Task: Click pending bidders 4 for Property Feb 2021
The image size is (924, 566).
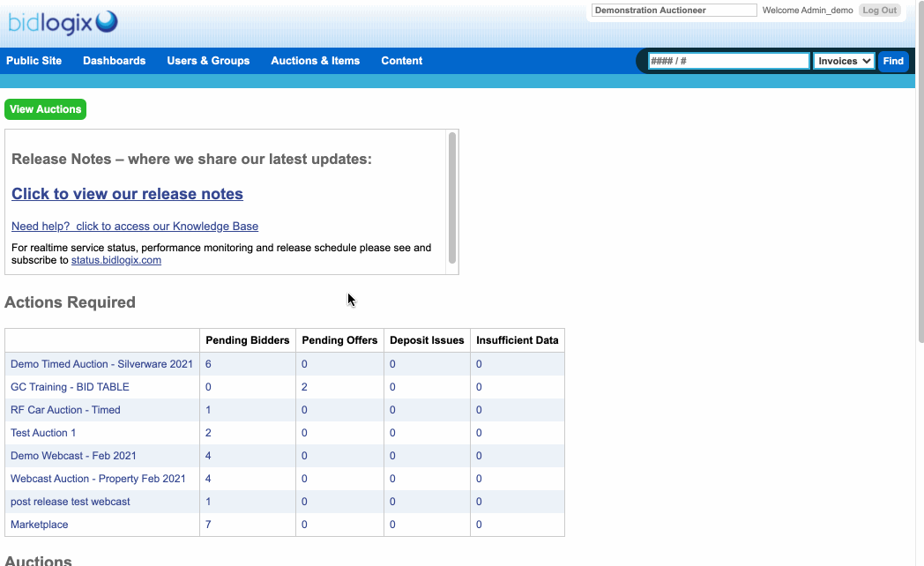Action: 208,479
